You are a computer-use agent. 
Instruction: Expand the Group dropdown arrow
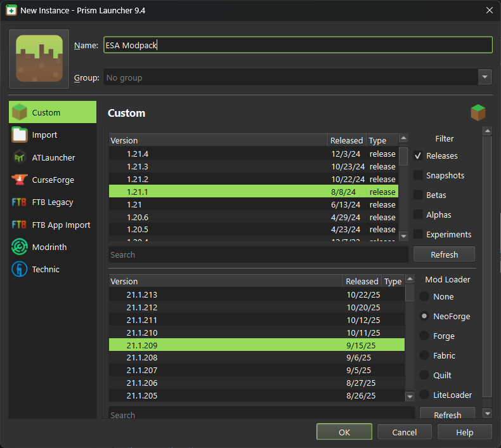[x=485, y=77]
